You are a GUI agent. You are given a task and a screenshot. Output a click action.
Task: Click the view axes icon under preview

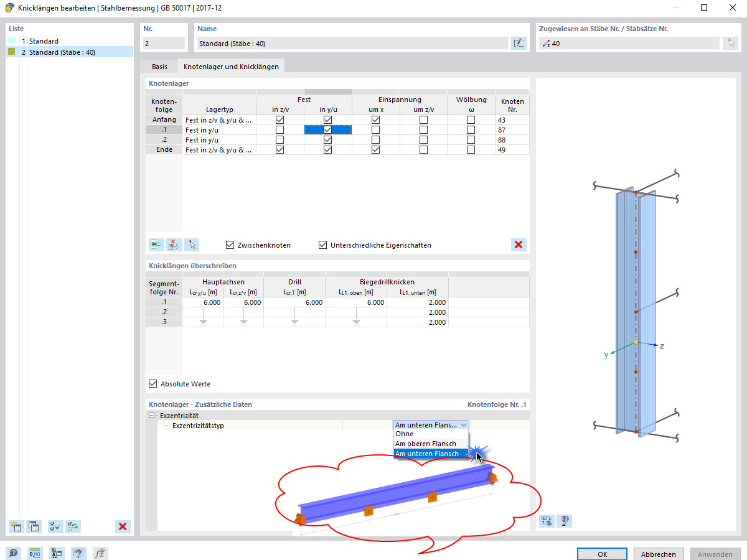pos(547,521)
